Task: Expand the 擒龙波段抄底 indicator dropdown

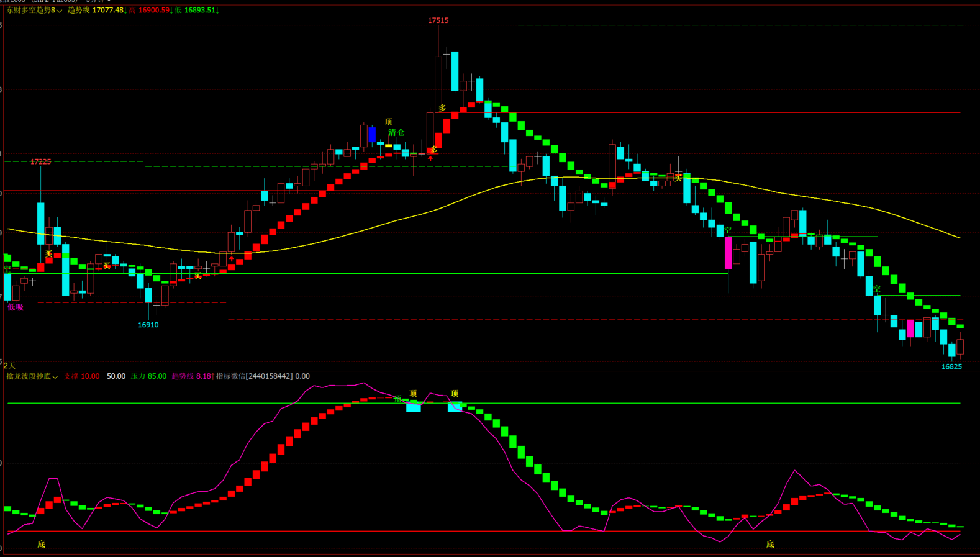Action: 32,376
